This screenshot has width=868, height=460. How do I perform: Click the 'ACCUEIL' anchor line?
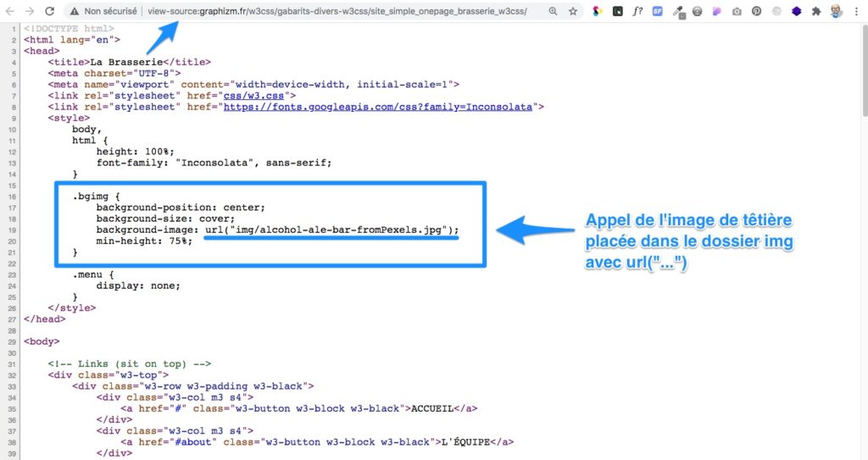[299, 408]
